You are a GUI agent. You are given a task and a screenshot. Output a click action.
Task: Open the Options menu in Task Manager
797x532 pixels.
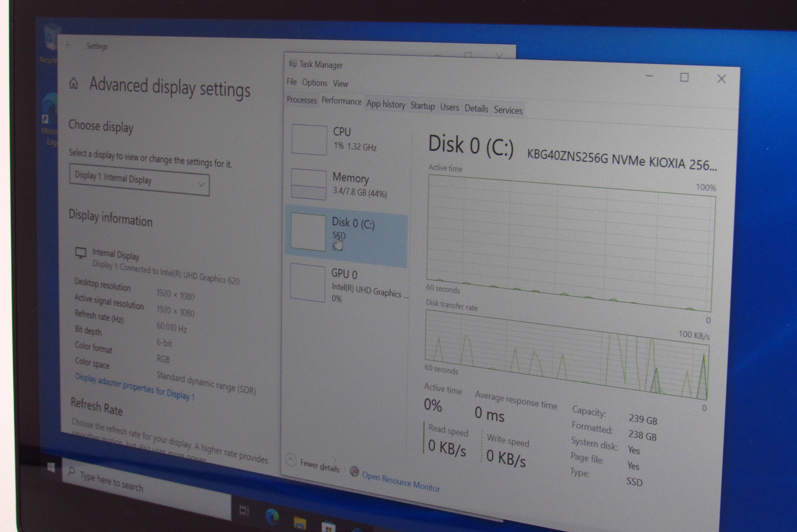pyautogui.click(x=314, y=83)
